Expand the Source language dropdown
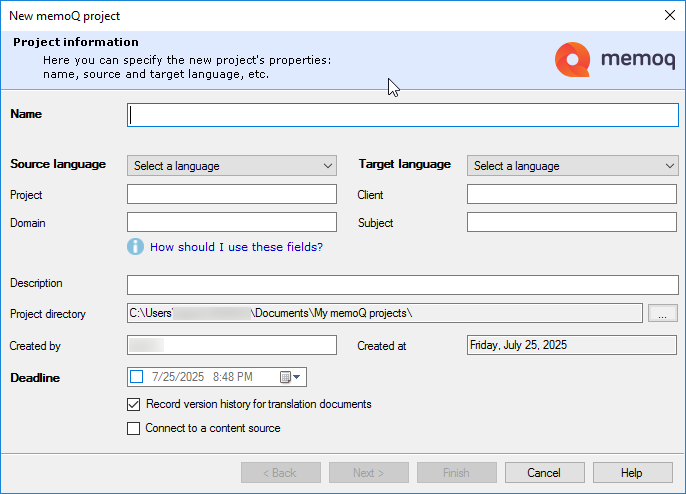 [232, 166]
